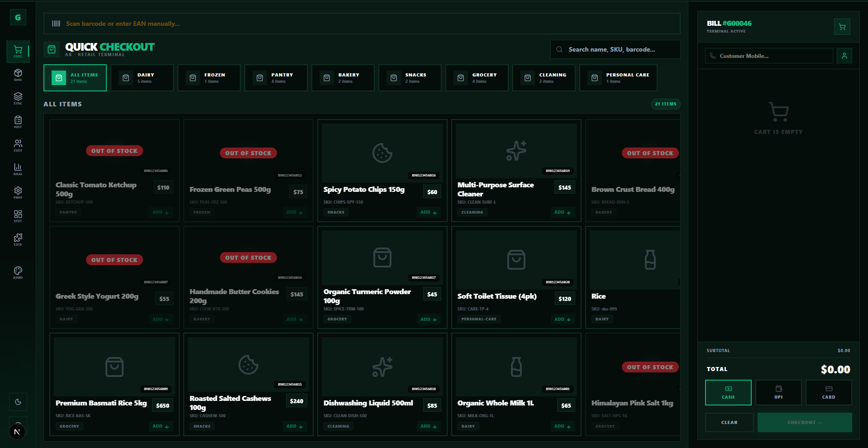Click the 21 ITEMS count badge
Image resolution: width=868 pixels, height=448 pixels.
tap(665, 104)
